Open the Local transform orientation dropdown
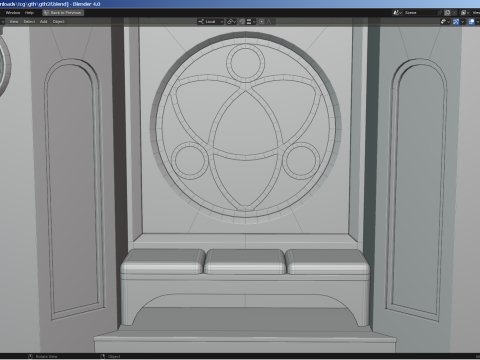 [x=210, y=22]
